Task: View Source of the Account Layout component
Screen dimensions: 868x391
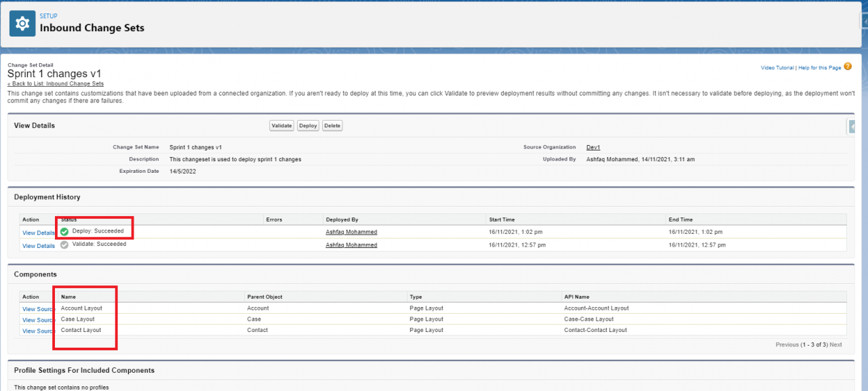Action: [38, 308]
